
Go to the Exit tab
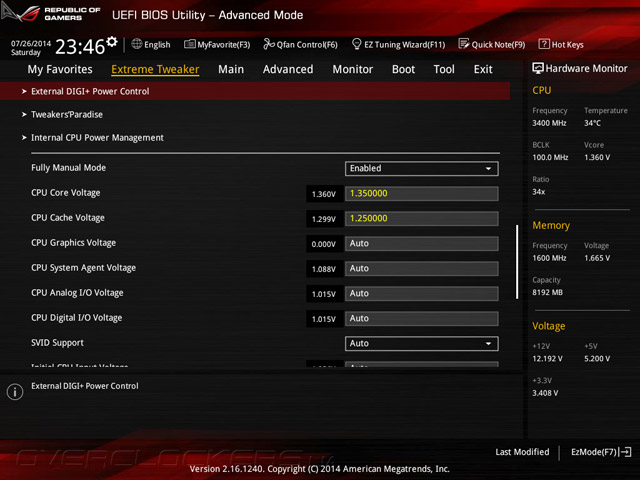[x=483, y=69]
